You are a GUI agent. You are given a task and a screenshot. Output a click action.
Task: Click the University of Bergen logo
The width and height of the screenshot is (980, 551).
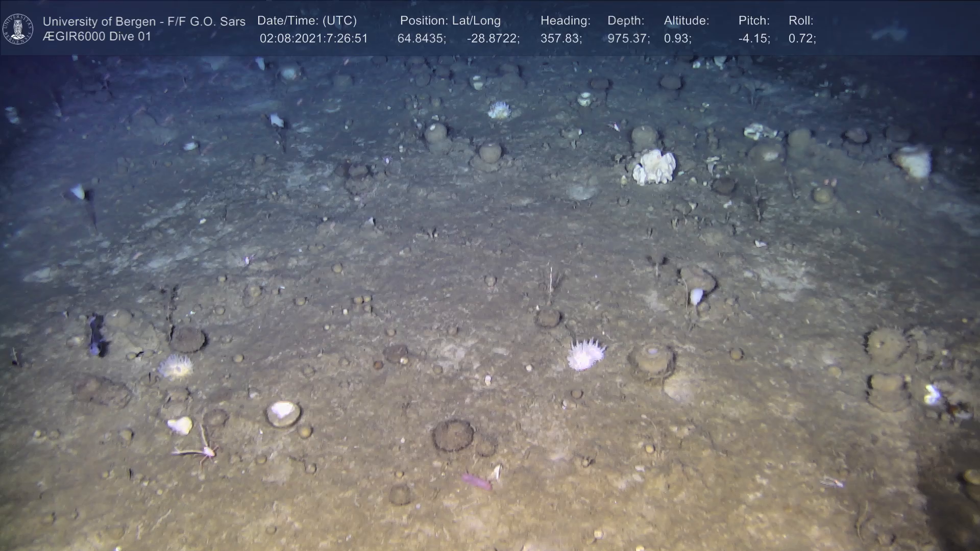point(18,29)
